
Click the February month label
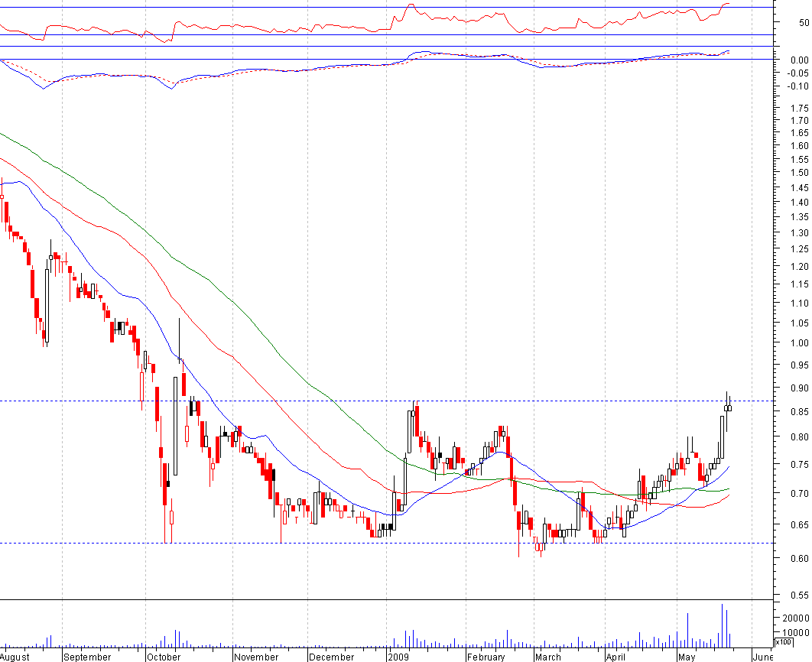click(x=486, y=657)
